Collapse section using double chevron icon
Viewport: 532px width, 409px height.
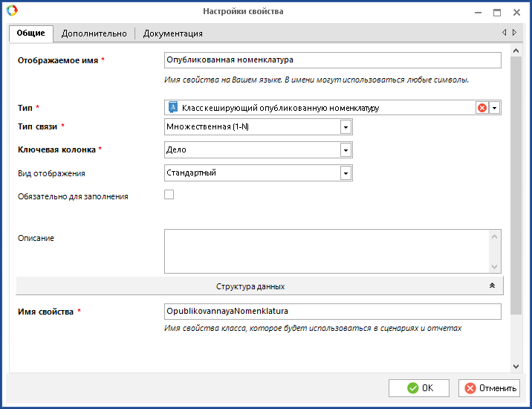tap(492, 286)
